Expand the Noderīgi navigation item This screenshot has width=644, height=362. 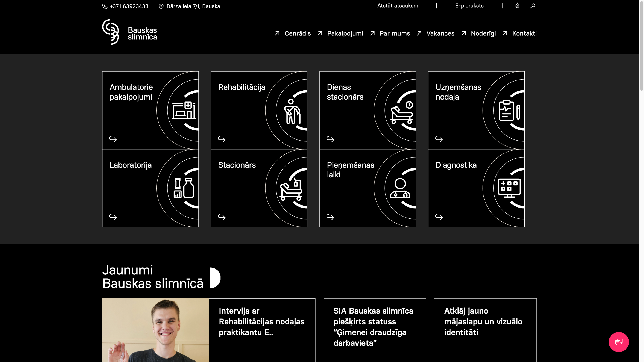coord(483,33)
